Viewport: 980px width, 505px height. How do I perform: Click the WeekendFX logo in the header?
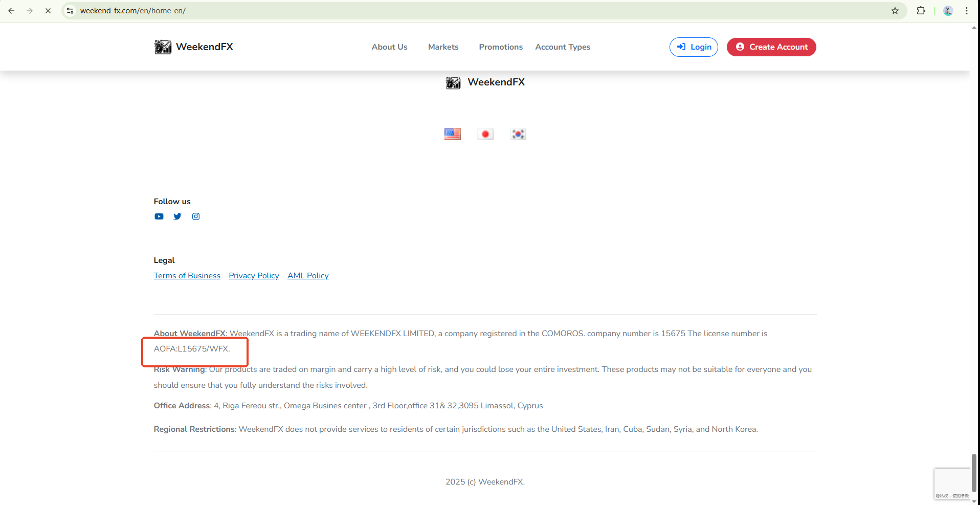[193, 47]
